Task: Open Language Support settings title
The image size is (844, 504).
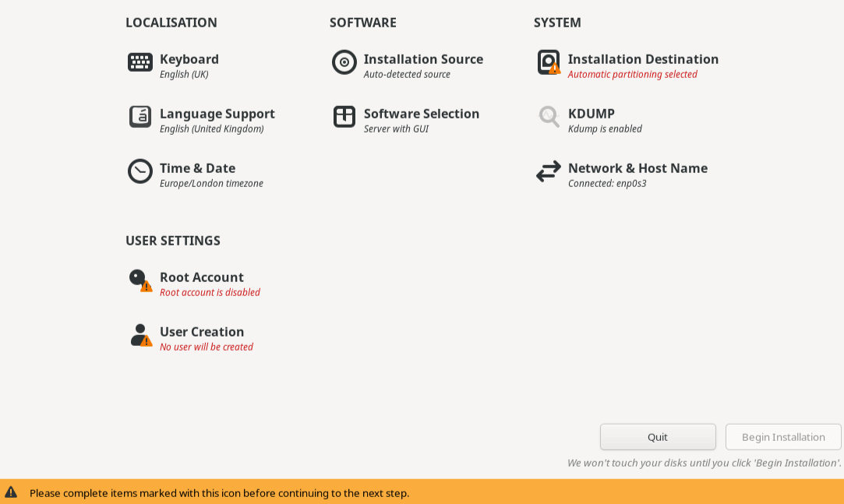Action: 217,114
